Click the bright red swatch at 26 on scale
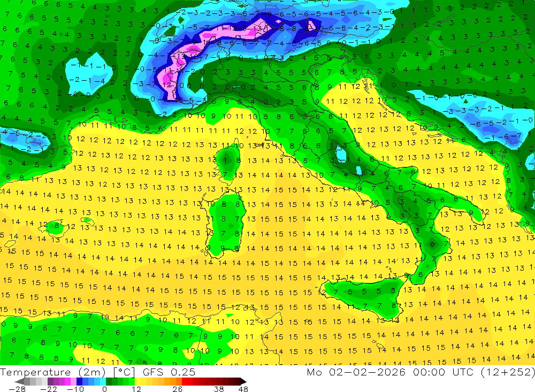 coord(185,381)
